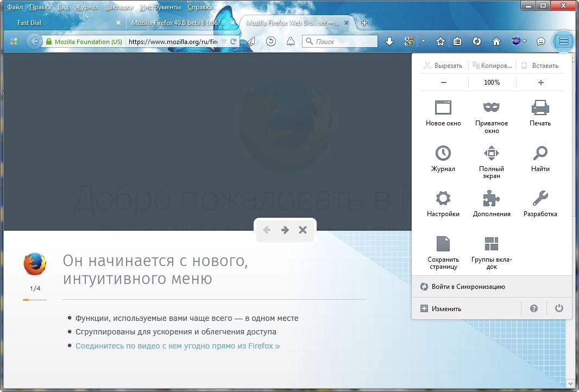Click the help question mark in menu panel

coord(534,308)
